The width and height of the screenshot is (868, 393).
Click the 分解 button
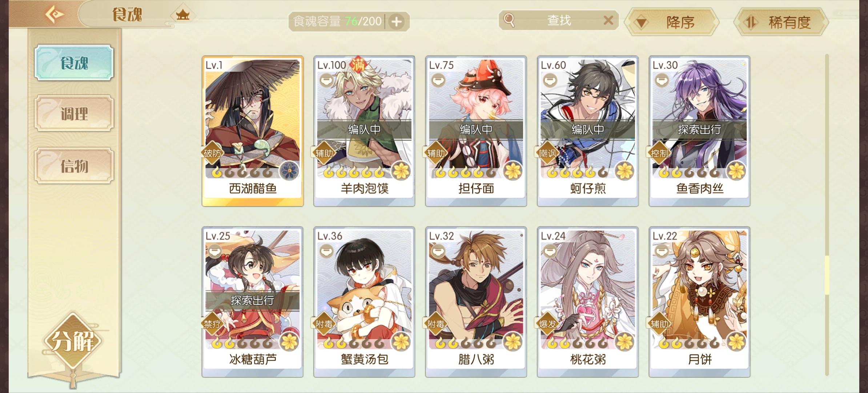click(73, 341)
